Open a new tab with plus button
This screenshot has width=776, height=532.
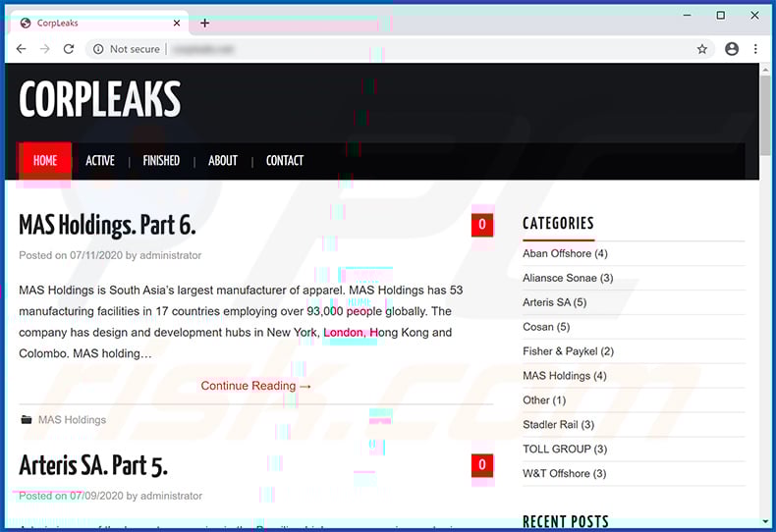205,23
